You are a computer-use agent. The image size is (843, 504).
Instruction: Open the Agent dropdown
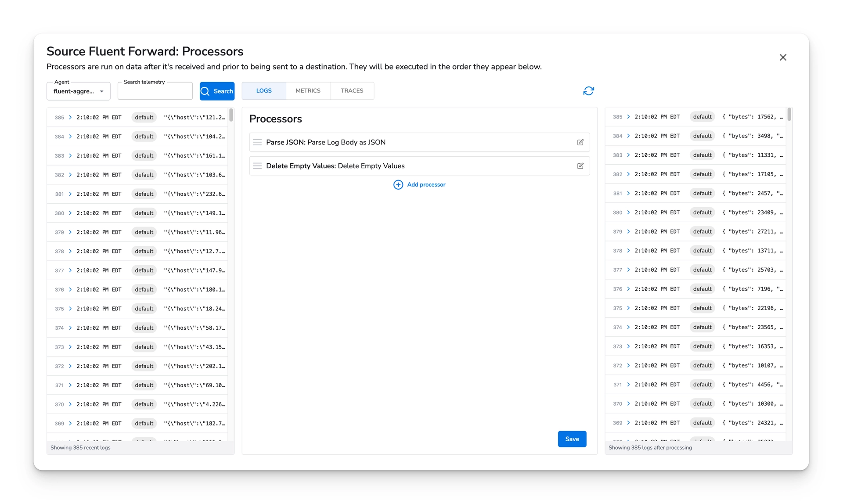[79, 91]
